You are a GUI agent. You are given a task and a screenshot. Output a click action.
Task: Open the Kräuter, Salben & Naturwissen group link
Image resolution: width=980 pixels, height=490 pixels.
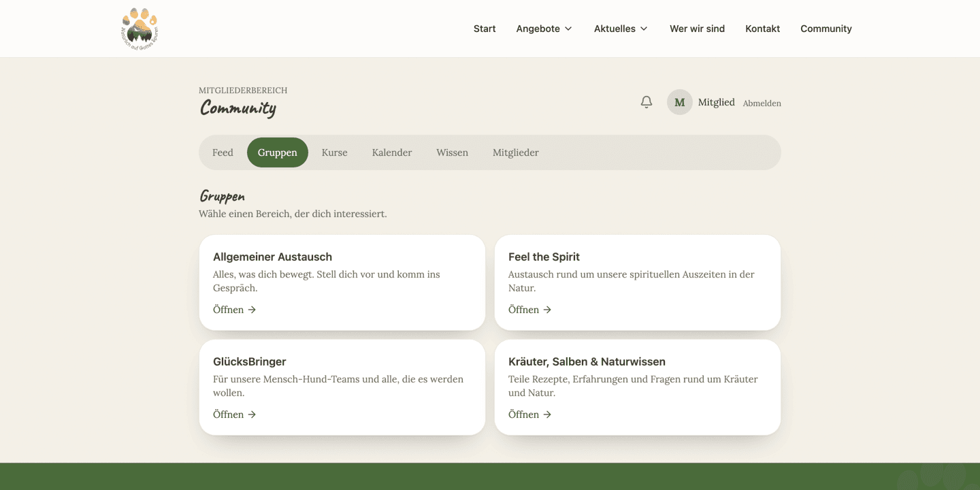click(x=529, y=414)
